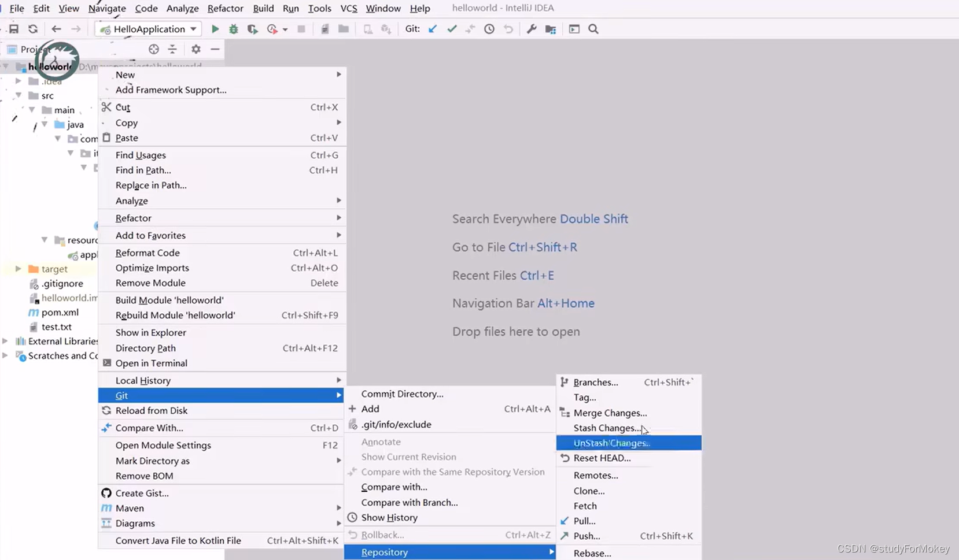Open the HelloApplication run configuration dropdown
Screen dimensions: 959x560
pyautogui.click(x=148, y=29)
